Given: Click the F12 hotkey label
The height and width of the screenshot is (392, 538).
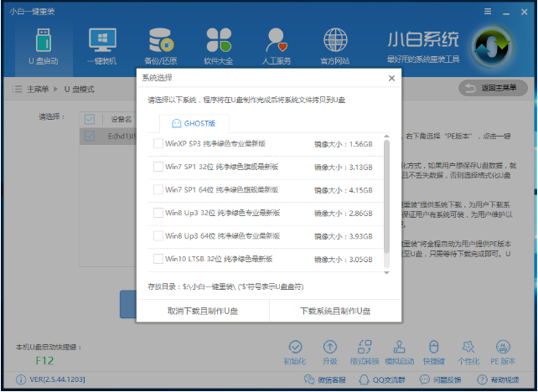Looking at the screenshot, I should tap(44, 361).
